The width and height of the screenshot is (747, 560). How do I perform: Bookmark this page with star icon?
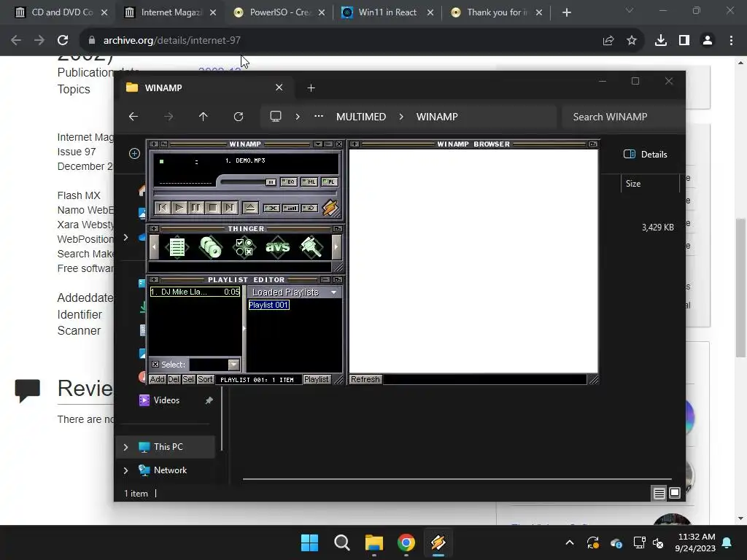[x=632, y=41]
